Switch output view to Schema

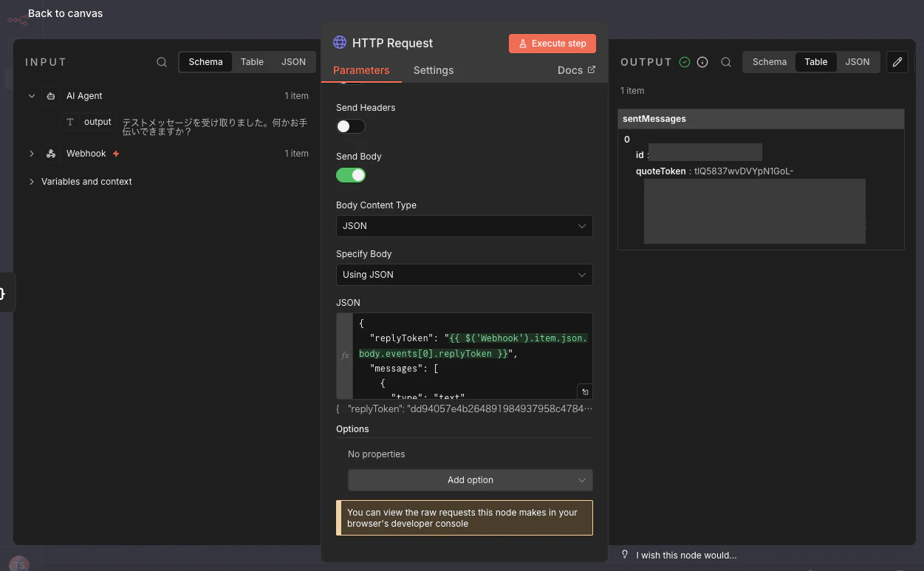[x=770, y=62]
